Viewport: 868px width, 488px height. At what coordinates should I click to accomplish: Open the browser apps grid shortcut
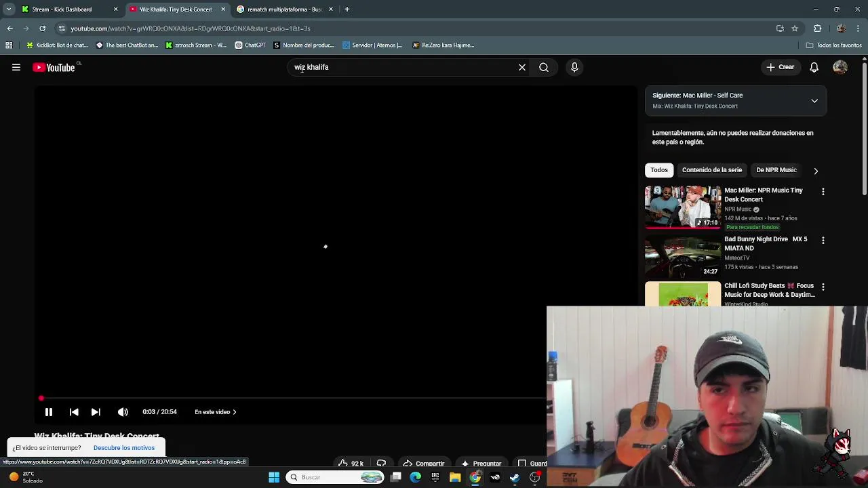pyautogui.click(x=9, y=45)
